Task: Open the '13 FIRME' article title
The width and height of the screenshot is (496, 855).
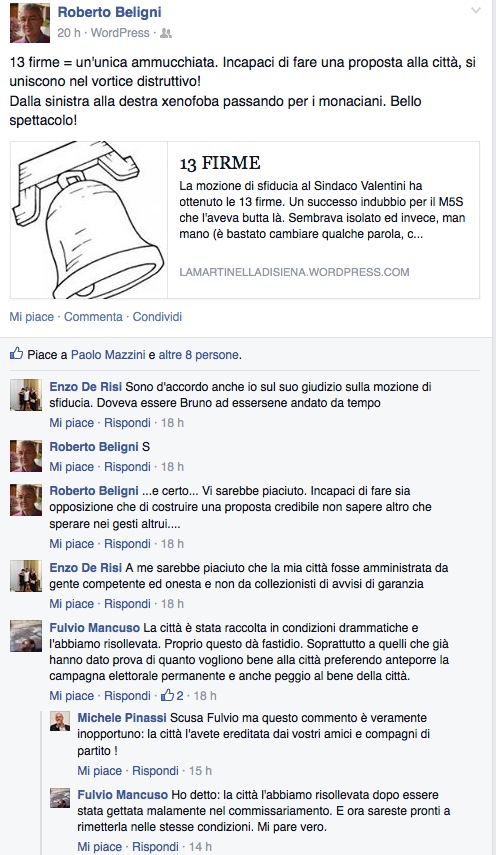Action: (220, 163)
